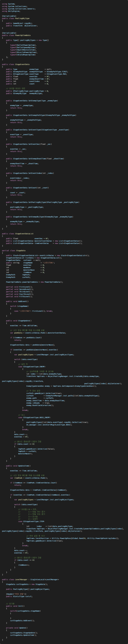Click the "UI_manager.inst.SetAlertMsg" line
Screen dimensions: 128x644
click(49, 425)
